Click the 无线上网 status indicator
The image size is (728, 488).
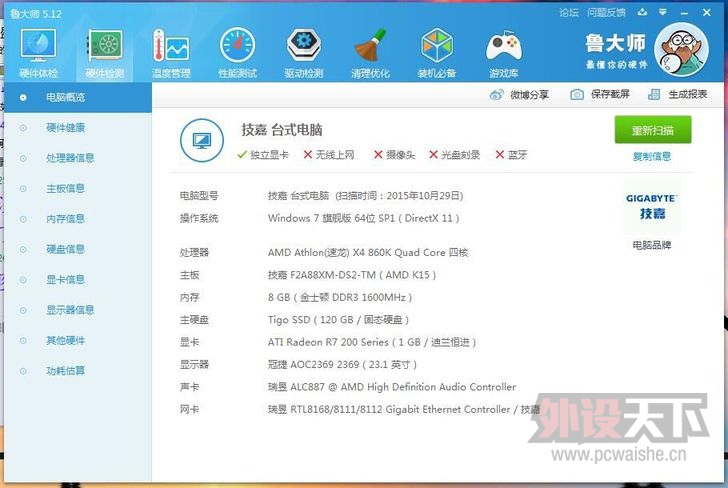click(330, 155)
